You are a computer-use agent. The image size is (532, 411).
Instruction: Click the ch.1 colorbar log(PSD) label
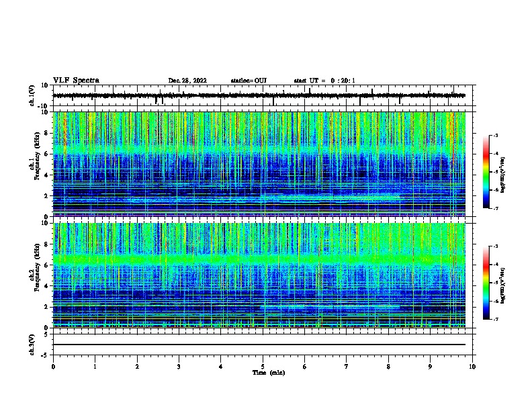click(x=503, y=175)
